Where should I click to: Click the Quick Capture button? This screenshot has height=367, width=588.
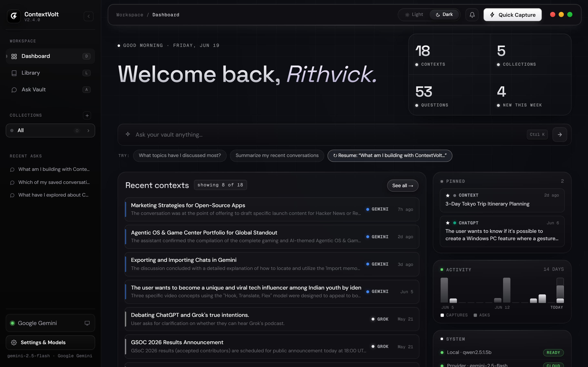512,15
